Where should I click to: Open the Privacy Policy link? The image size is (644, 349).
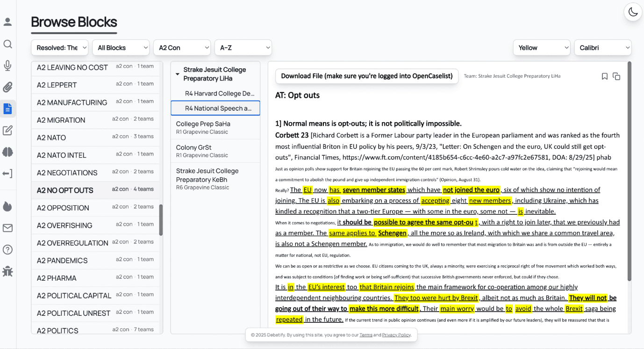pyautogui.click(x=396, y=335)
